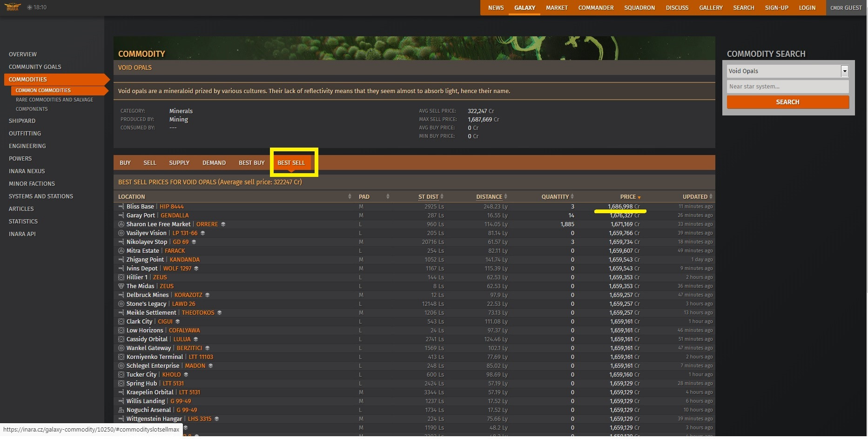
Task: Click the SIGN-UP link
Action: coord(777,8)
